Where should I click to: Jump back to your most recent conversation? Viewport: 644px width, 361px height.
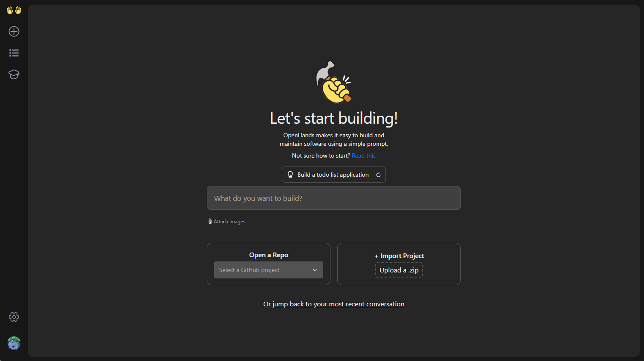click(x=339, y=304)
